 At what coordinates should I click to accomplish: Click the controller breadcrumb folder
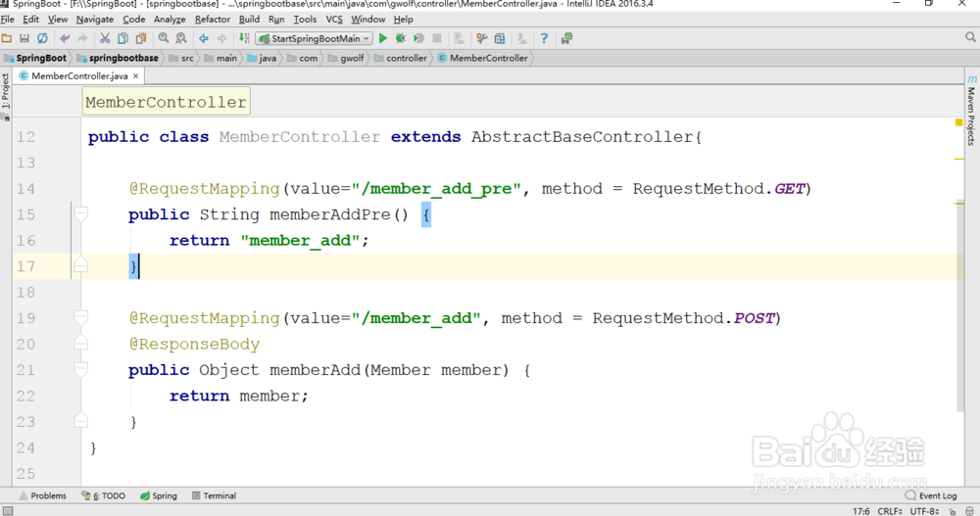click(x=401, y=58)
